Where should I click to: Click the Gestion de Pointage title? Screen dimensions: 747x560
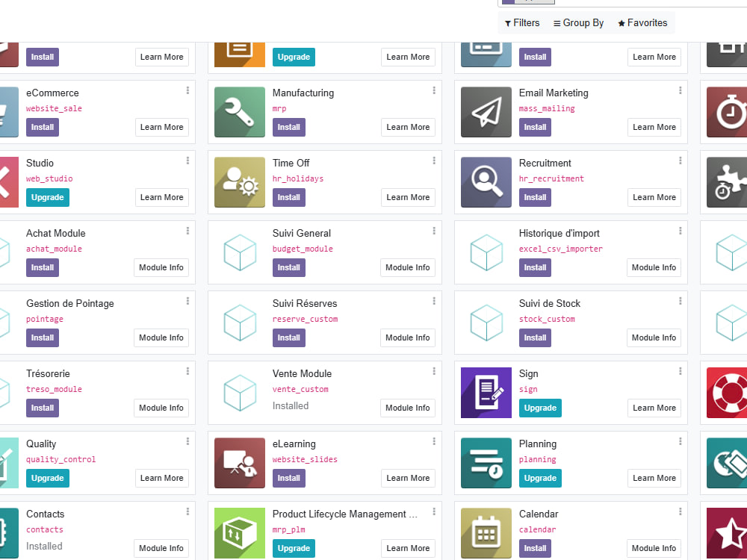tap(70, 303)
